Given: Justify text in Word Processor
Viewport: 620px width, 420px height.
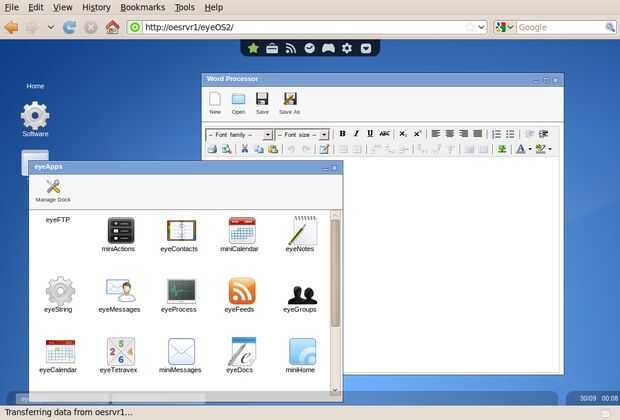Looking at the screenshot, I should (478, 134).
